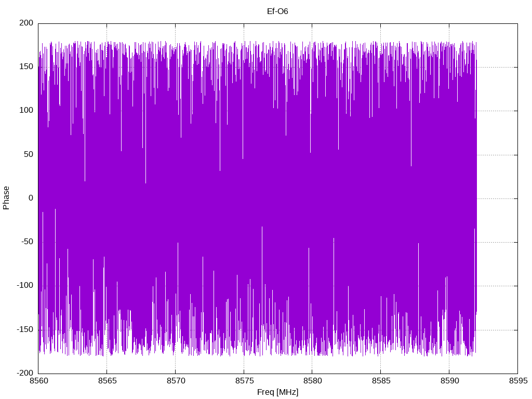
Task: Click the 8585 x-axis tick label
Action: point(381,381)
